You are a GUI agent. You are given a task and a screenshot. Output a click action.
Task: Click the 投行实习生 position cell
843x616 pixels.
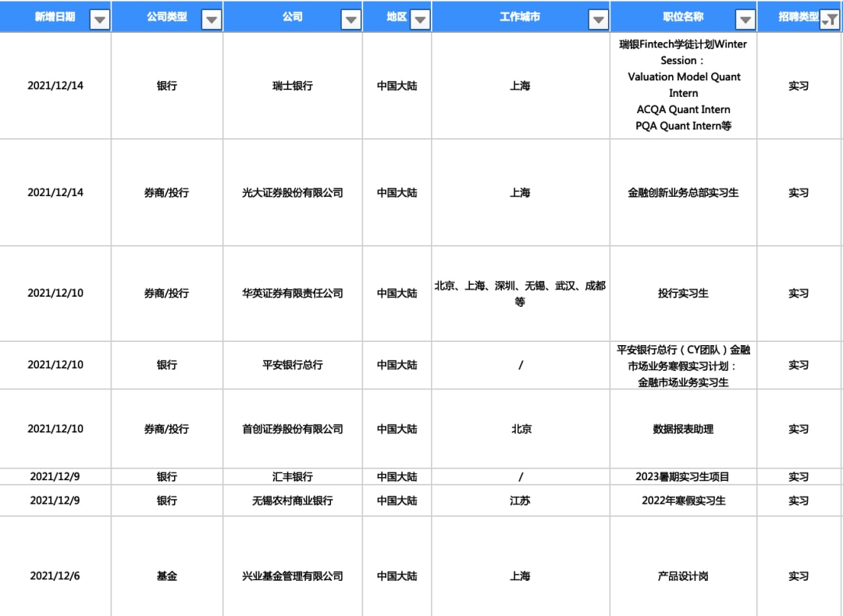[683, 293]
